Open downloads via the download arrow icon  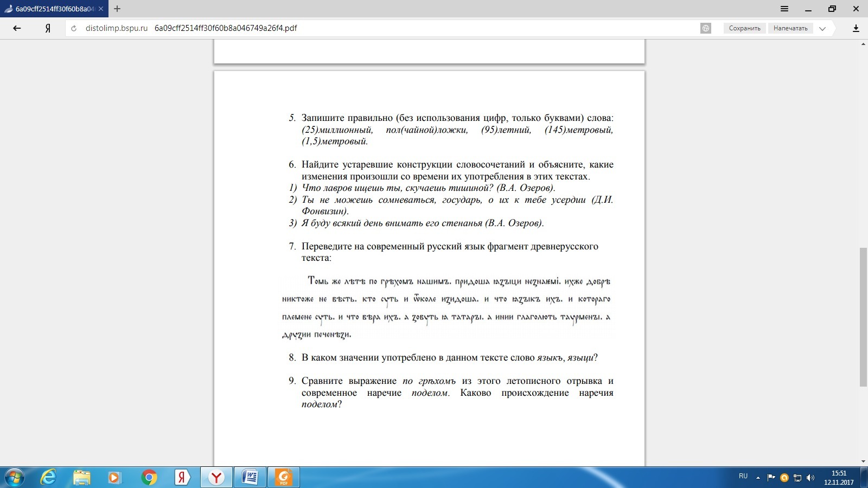[856, 28]
